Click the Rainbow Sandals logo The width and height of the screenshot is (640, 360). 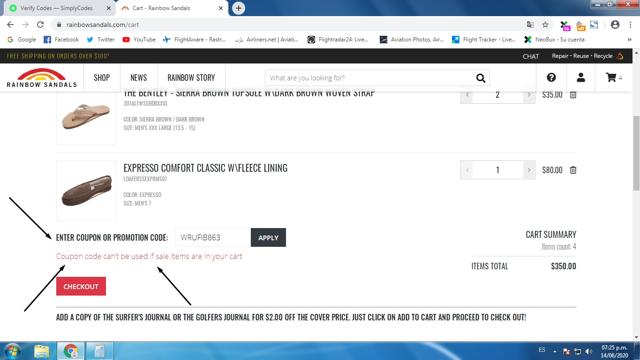(x=42, y=78)
